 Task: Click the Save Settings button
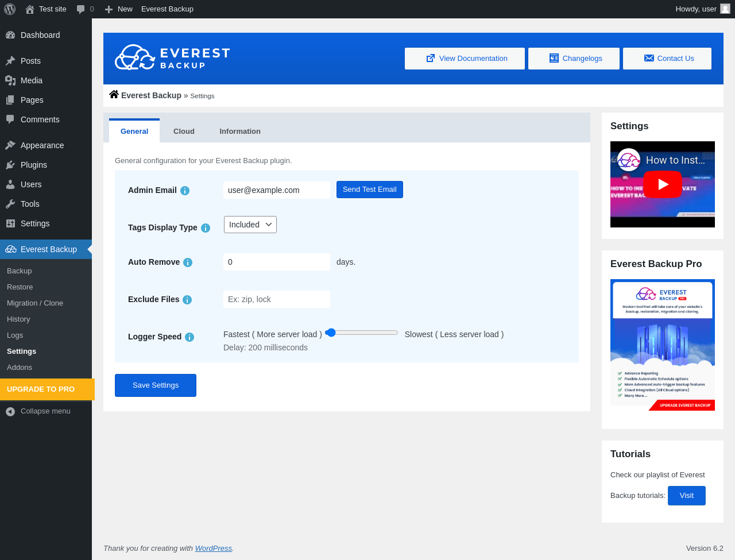(156, 385)
